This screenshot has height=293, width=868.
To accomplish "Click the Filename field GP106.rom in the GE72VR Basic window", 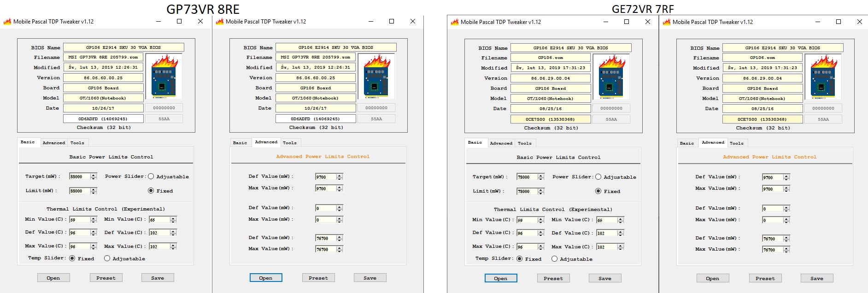I will click(x=551, y=58).
